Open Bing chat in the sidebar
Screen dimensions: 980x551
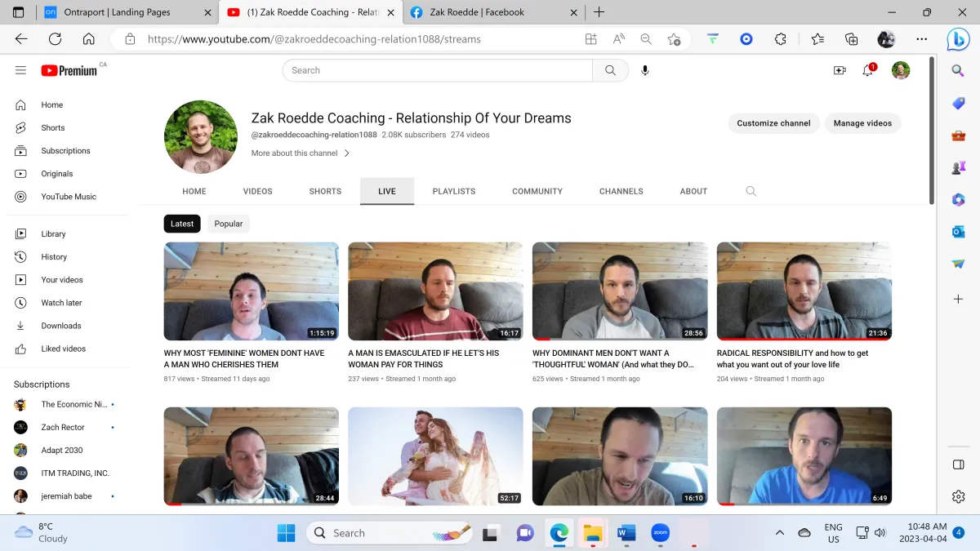tap(958, 38)
